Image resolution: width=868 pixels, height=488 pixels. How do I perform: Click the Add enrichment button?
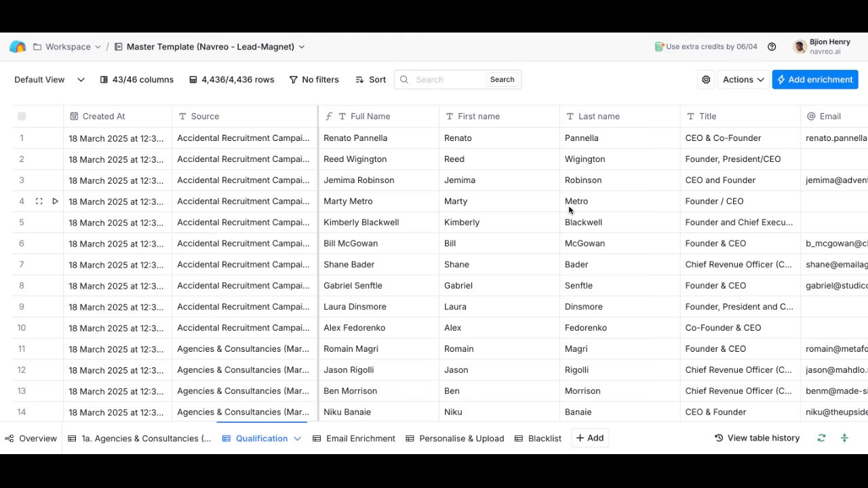tap(814, 79)
